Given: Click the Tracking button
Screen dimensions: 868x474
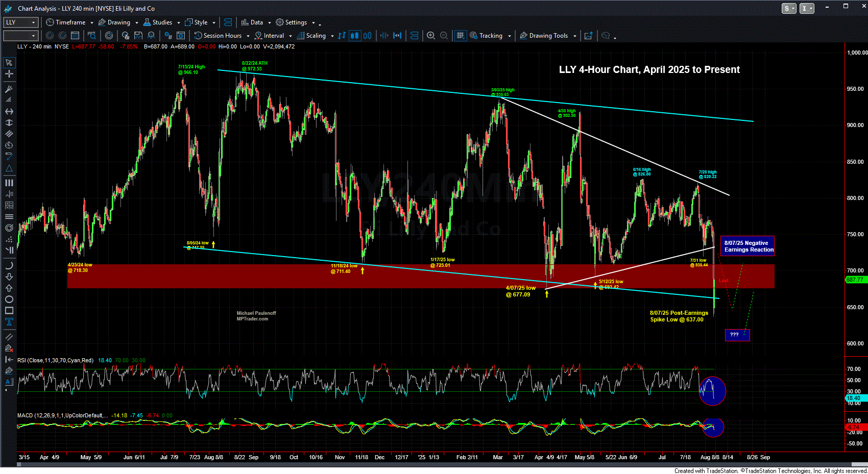Looking at the screenshot, I should point(486,36).
